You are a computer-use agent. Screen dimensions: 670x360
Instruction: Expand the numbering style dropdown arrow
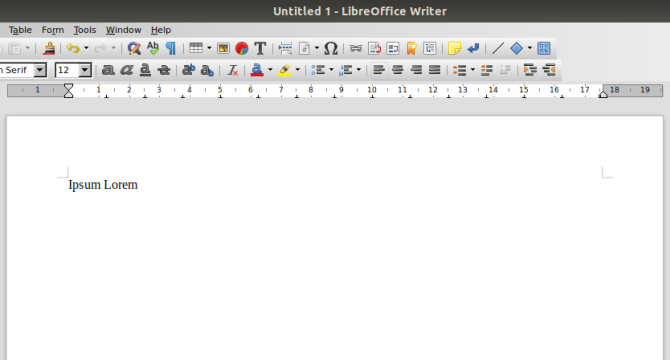(359, 70)
